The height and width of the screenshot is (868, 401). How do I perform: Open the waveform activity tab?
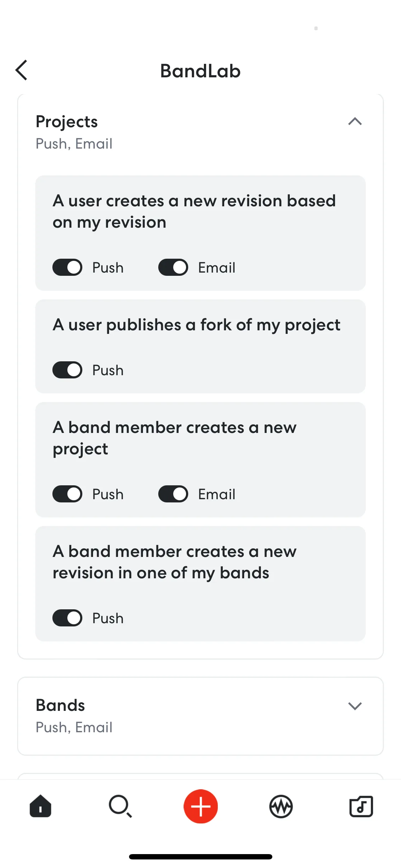281,806
